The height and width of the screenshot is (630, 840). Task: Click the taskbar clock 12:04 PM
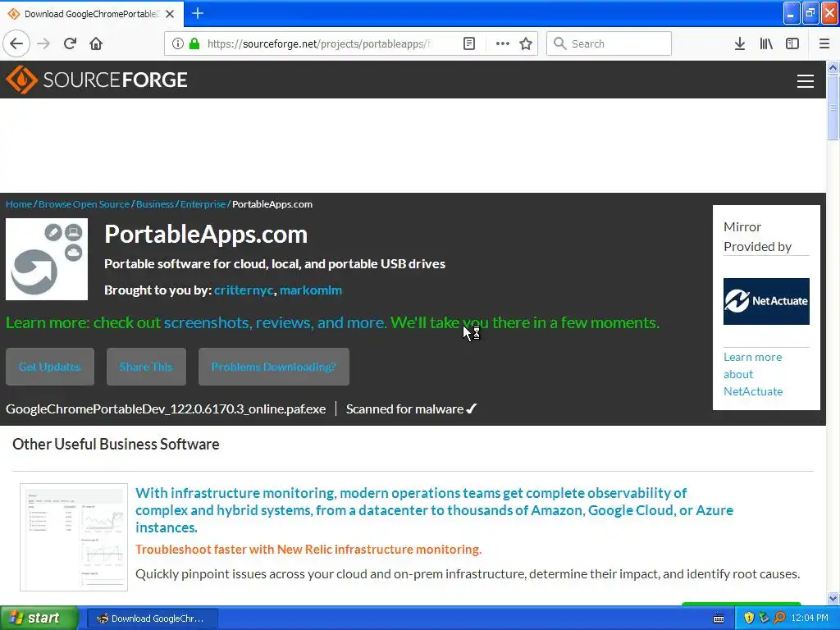tap(810, 619)
